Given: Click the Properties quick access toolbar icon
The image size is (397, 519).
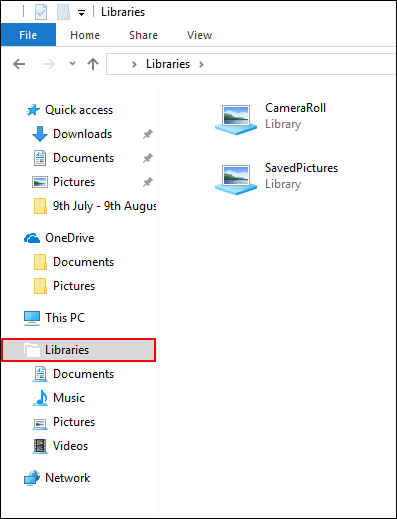Looking at the screenshot, I should tap(41, 12).
